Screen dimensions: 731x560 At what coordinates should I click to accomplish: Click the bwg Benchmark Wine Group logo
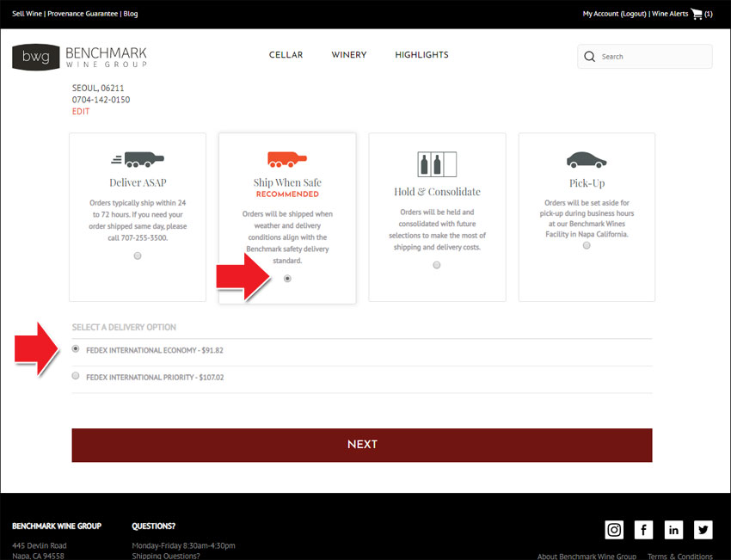tap(80, 57)
